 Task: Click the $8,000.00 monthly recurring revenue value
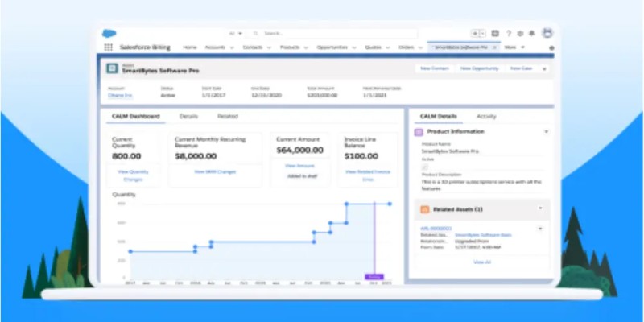[196, 156]
